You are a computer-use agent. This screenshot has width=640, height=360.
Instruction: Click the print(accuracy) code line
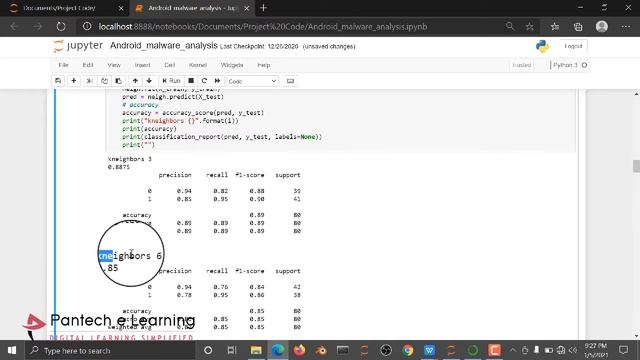(x=149, y=129)
